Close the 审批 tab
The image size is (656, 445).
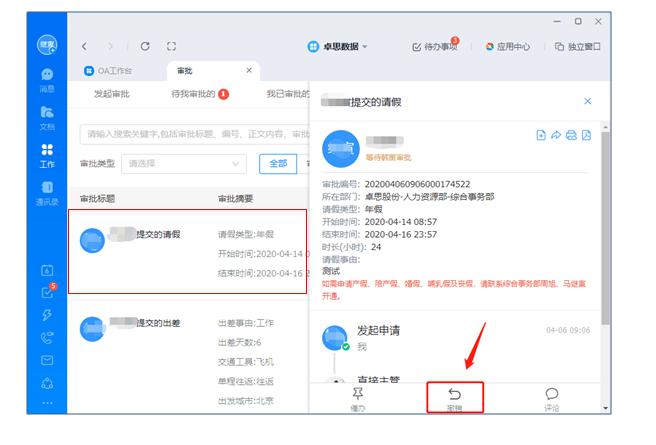pos(249,70)
